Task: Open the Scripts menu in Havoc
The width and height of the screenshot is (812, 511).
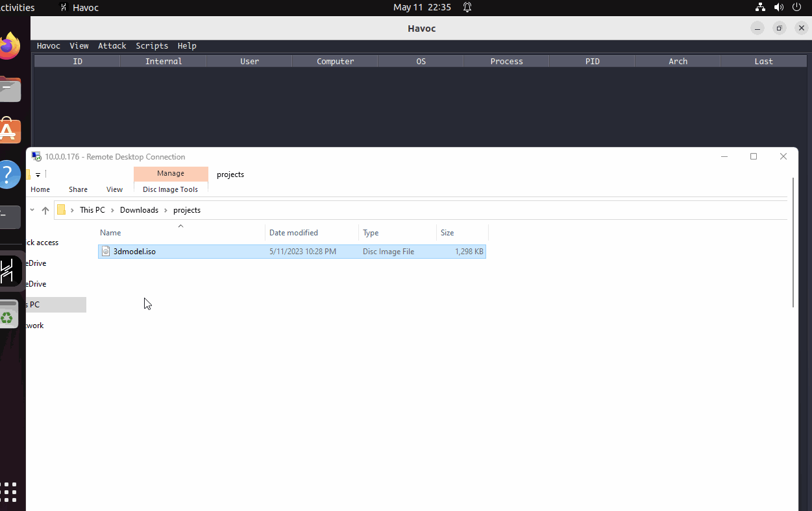Action: pyautogui.click(x=152, y=46)
